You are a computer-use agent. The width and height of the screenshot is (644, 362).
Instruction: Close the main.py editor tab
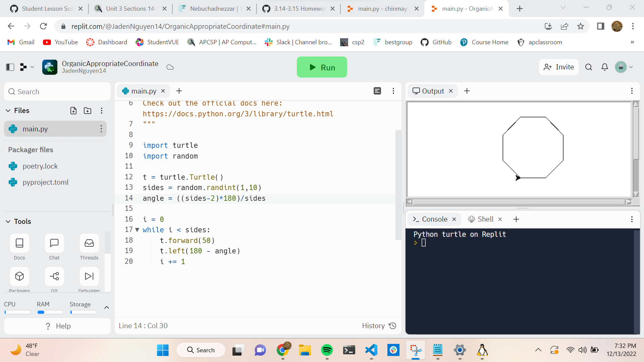click(x=163, y=91)
